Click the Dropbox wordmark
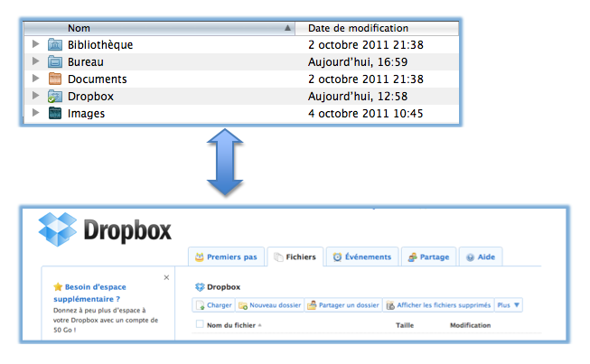The image size is (590, 364). tap(127, 231)
